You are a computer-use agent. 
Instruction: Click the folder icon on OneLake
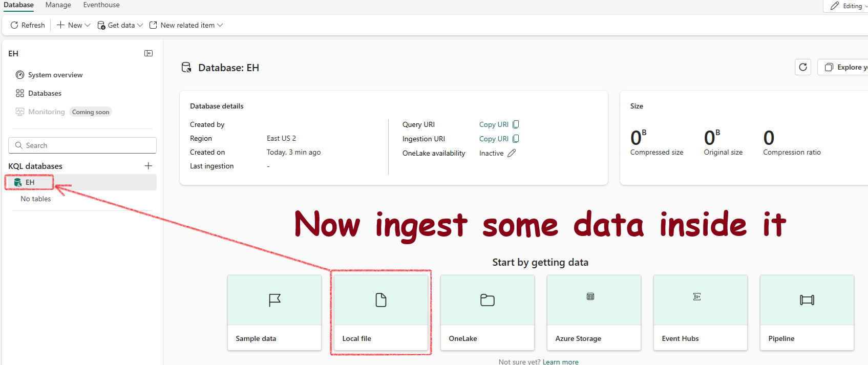tap(488, 300)
